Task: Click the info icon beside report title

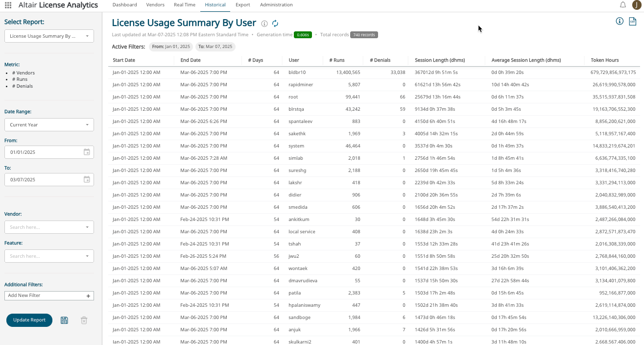Action: (x=264, y=24)
